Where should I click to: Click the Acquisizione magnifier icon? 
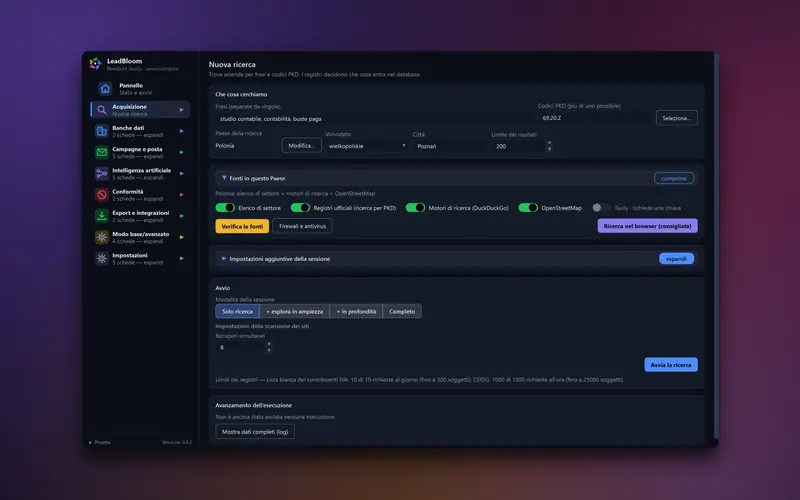102,110
